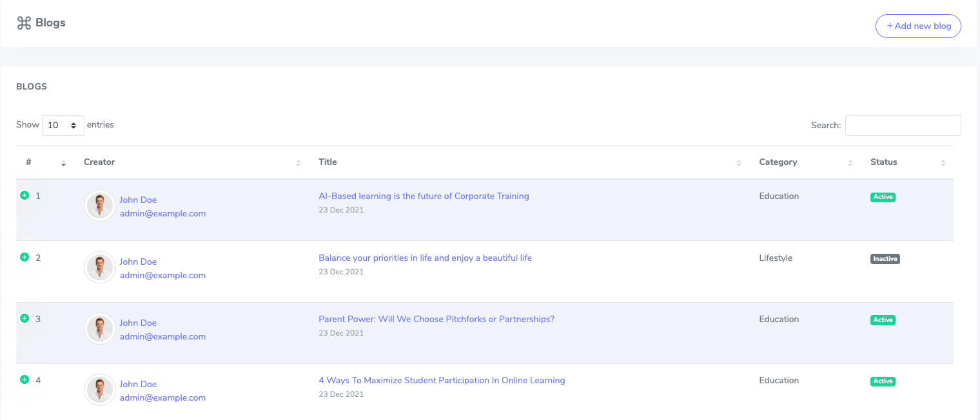Click the Active status badge in row 4
This screenshot has height=420, width=980.
pos(883,381)
